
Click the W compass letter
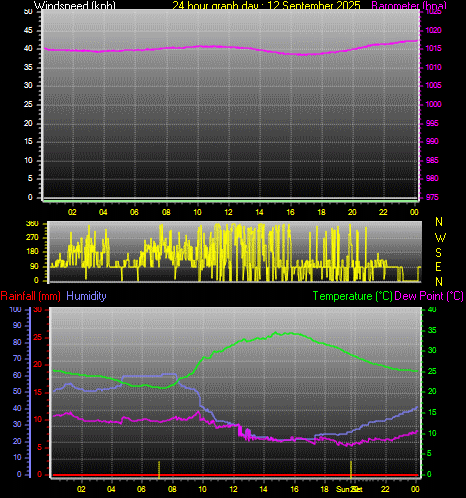[x=440, y=237]
